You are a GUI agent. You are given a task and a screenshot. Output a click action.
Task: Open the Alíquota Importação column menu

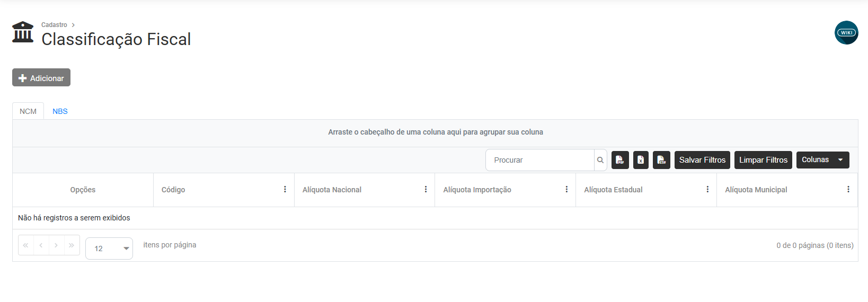click(x=566, y=190)
